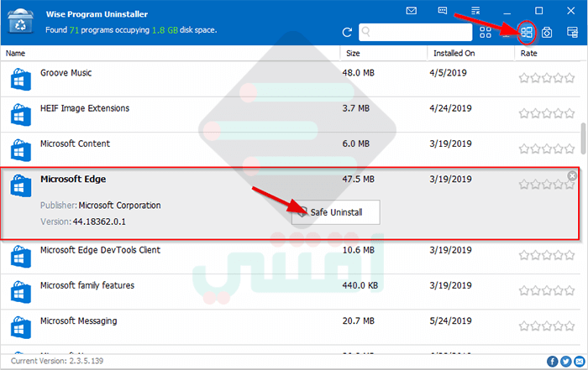Screen dimensions: 588x370
Task: Sort by the Installed On column header
Action: pyautogui.click(x=454, y=53)
